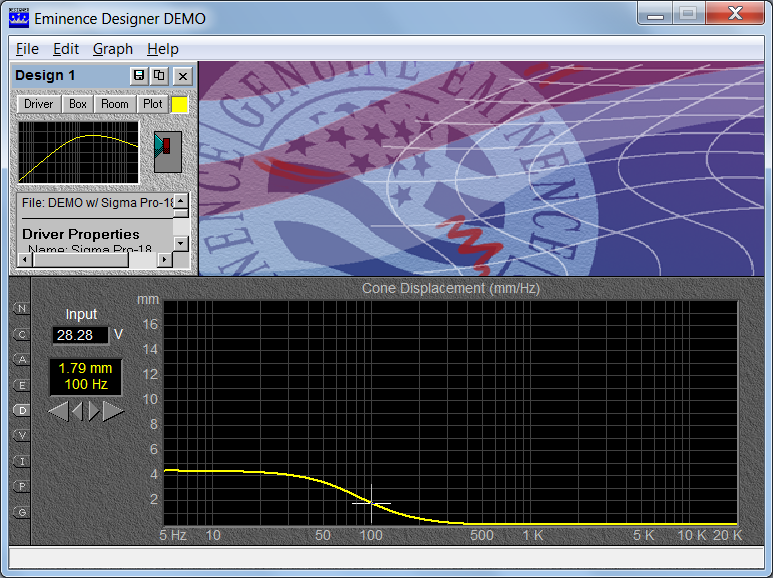773x578 pixels.
Task: Close the Eminence Designer window
Action: point(735,13)
